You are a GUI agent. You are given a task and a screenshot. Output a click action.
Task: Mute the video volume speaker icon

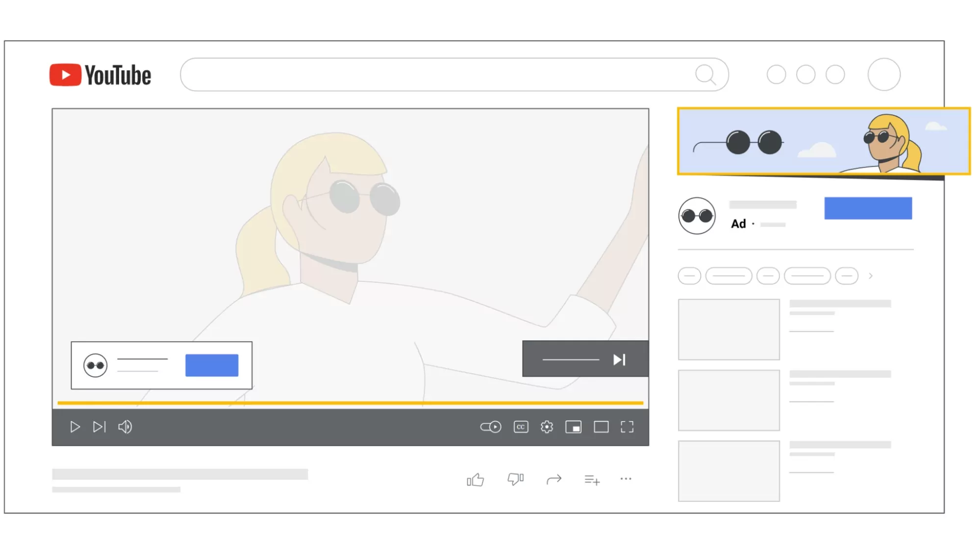(x=125, y=427)
